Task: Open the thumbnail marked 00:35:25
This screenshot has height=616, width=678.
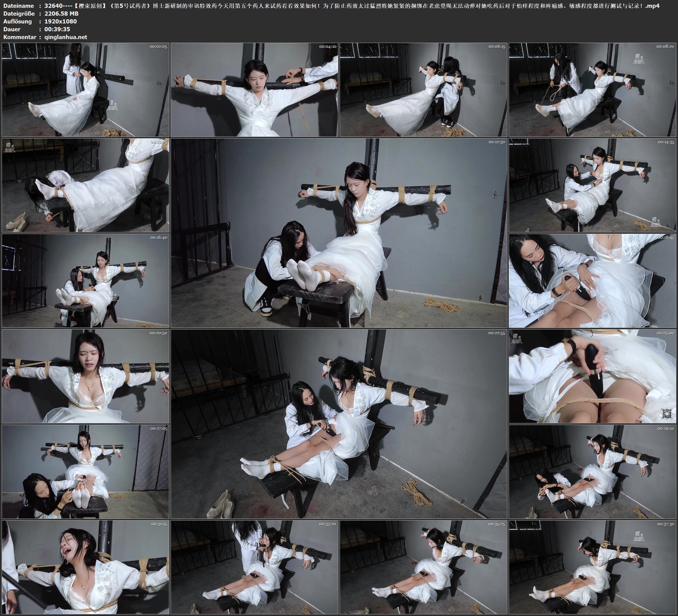Action: tap(423, 567)
